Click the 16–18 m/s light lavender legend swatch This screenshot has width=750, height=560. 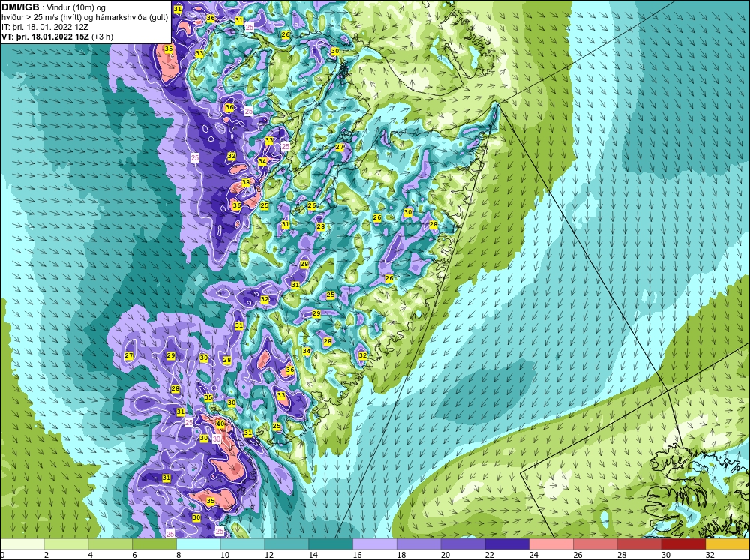375,544
